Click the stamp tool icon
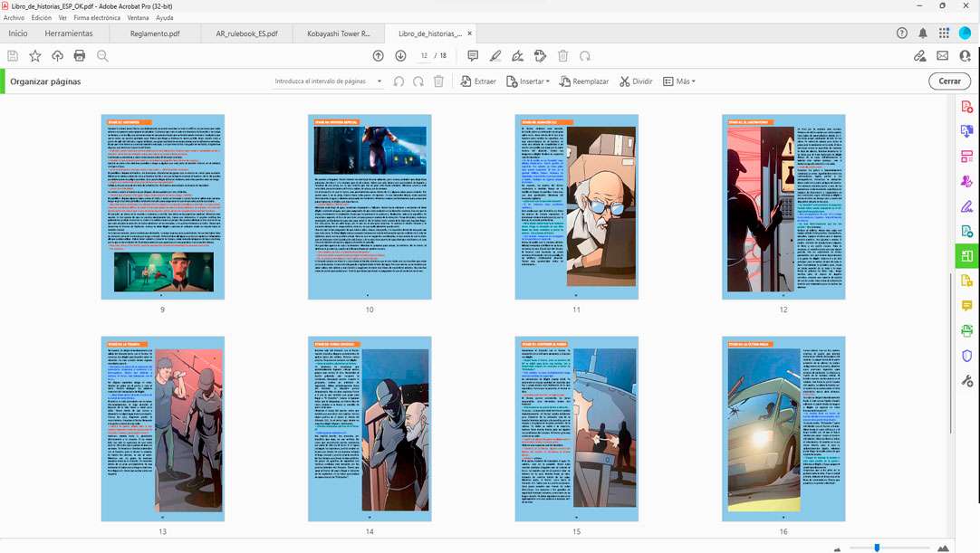Image resolution: width=980 pixels, height=553 pixels. coord(541,56)
